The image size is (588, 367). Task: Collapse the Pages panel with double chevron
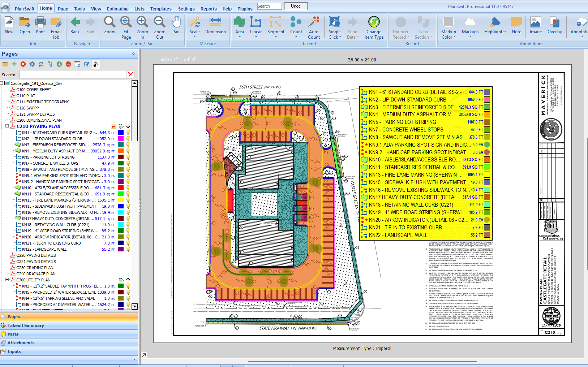[134, 53]
